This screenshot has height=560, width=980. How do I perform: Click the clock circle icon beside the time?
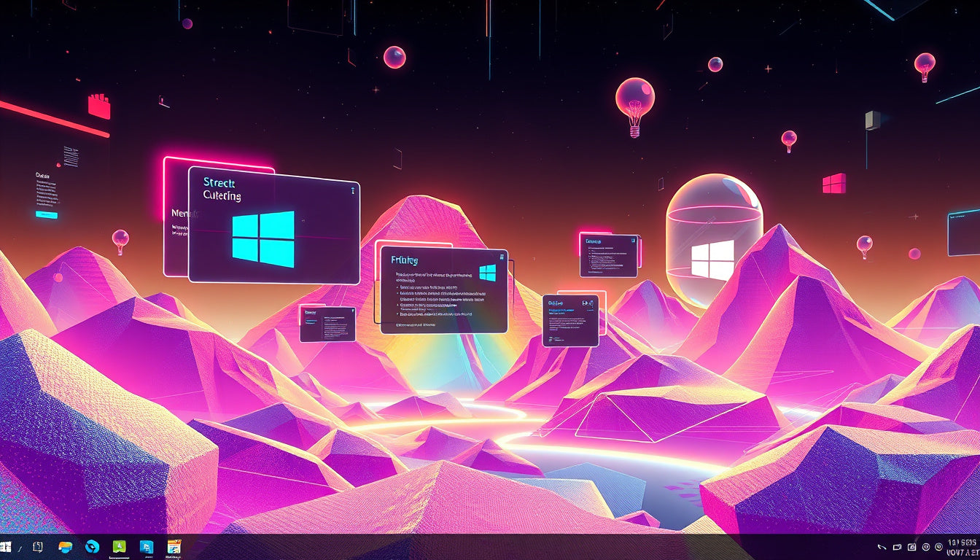(x=938, y=548)
